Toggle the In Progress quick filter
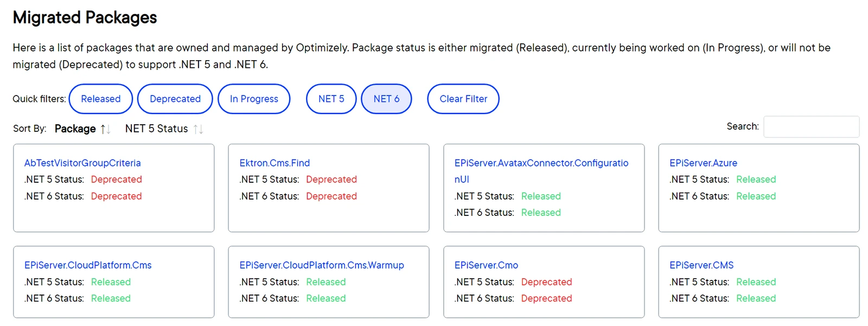 [x=254, y=99]
